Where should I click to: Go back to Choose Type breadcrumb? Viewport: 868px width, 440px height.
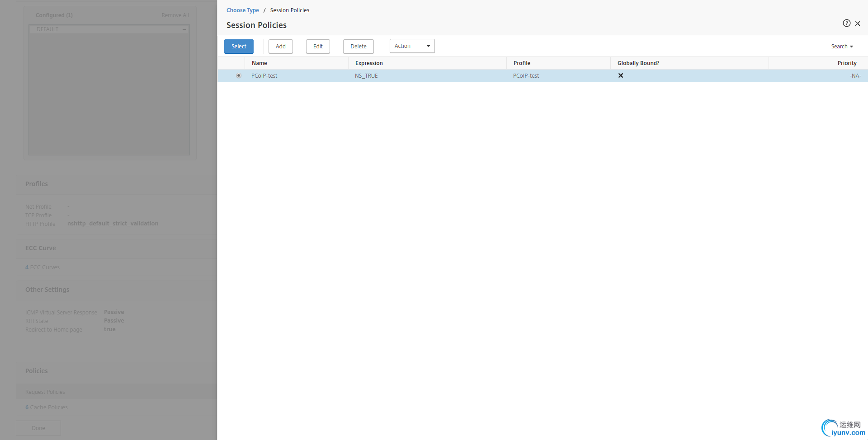(243, 10)
